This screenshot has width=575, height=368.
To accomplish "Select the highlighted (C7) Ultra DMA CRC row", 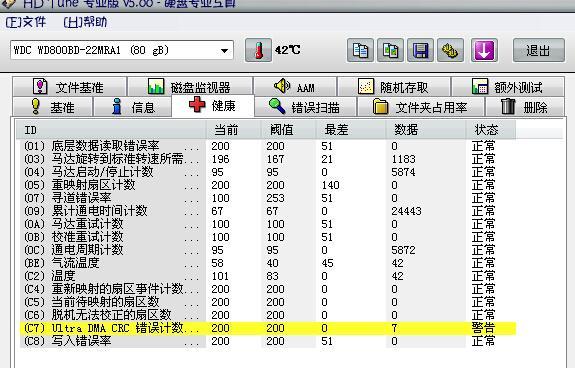I will pyautogui.click(x=268, y=328).
